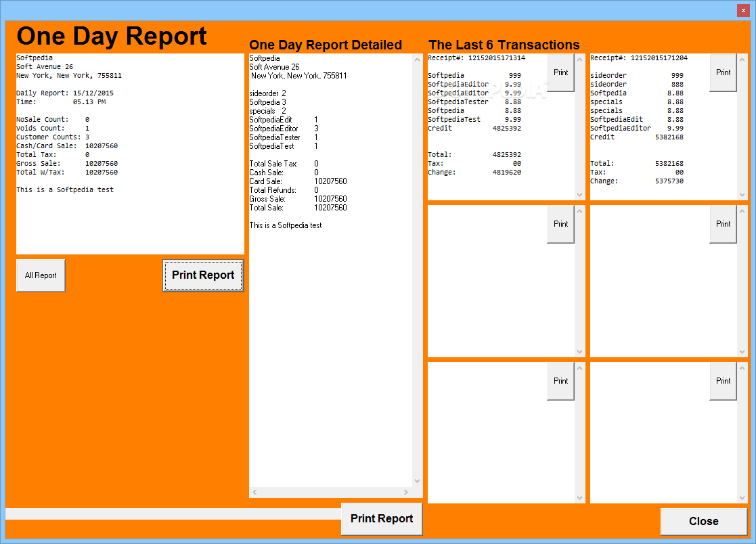Screen dimensions: 756x544
Task: Click Print in bottom-right empty transaction panel
Action: tap(723, 381)
